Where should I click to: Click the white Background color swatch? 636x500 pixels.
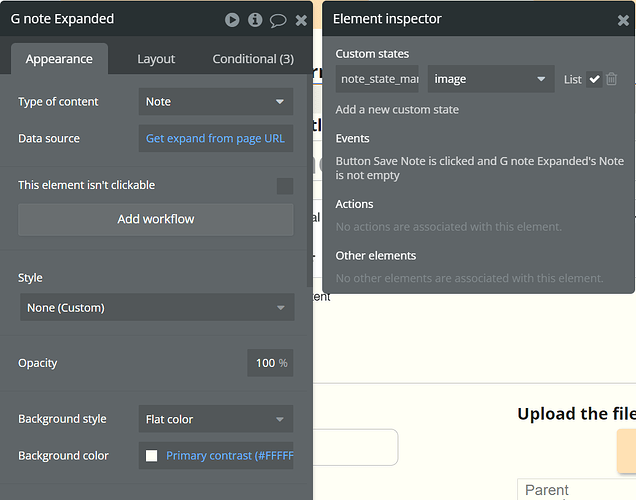point(152,455)
